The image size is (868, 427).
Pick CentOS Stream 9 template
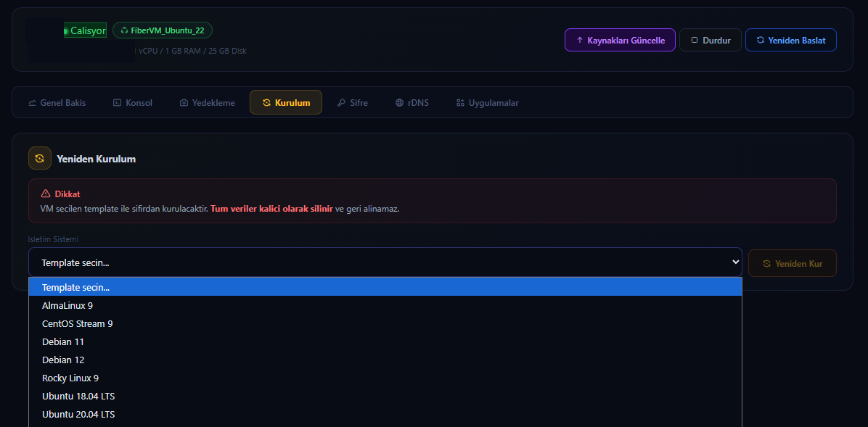(x=385, y=323)
